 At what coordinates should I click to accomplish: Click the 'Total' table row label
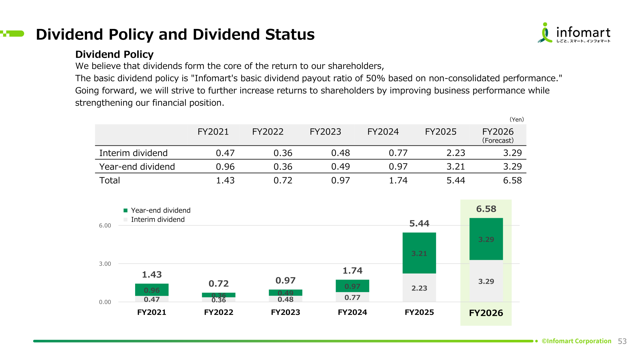(110, 180)
